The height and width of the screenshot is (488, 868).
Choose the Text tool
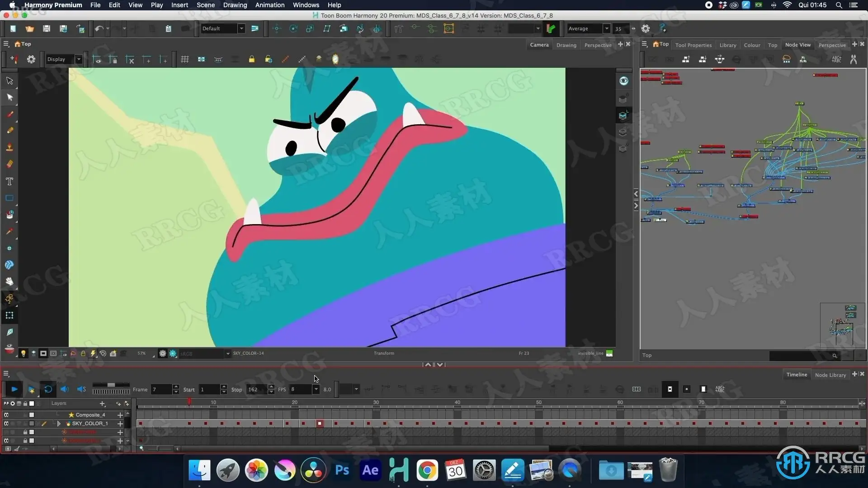[9, 181]
